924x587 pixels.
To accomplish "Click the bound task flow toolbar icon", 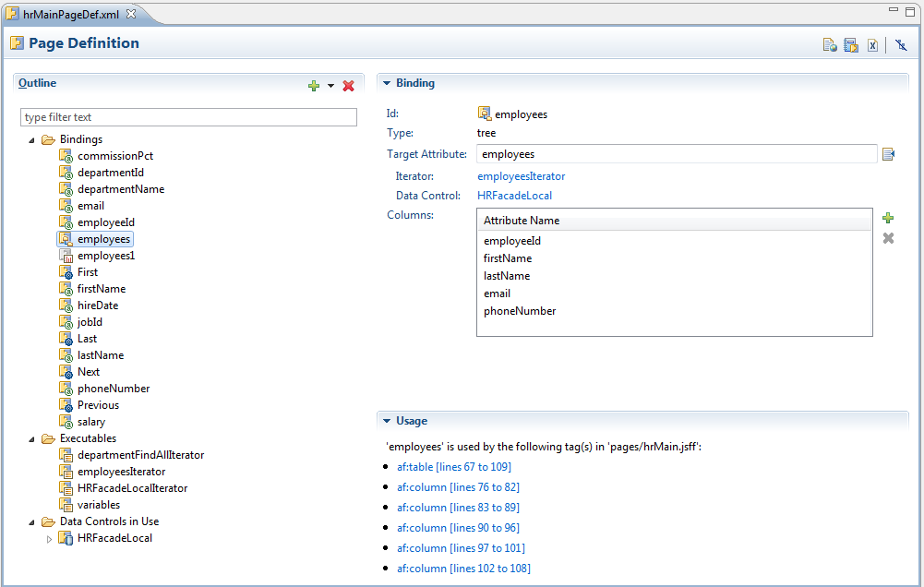I will (850, 44).
